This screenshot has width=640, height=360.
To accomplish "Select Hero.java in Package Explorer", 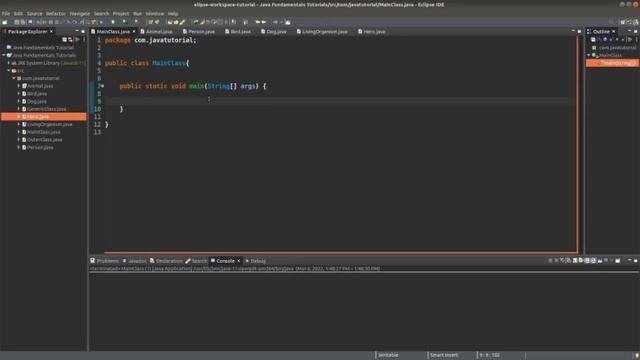I will [38, 117].
